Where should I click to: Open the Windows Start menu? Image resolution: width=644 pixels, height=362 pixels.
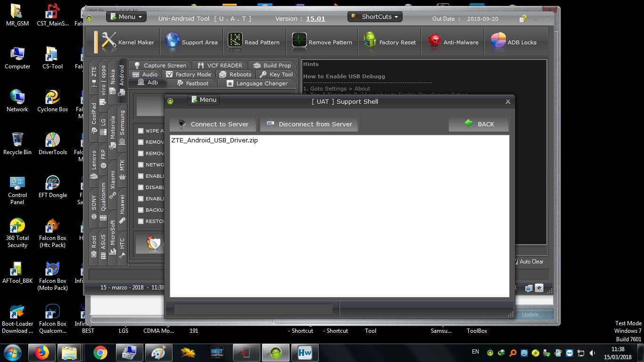coord(13,353)
